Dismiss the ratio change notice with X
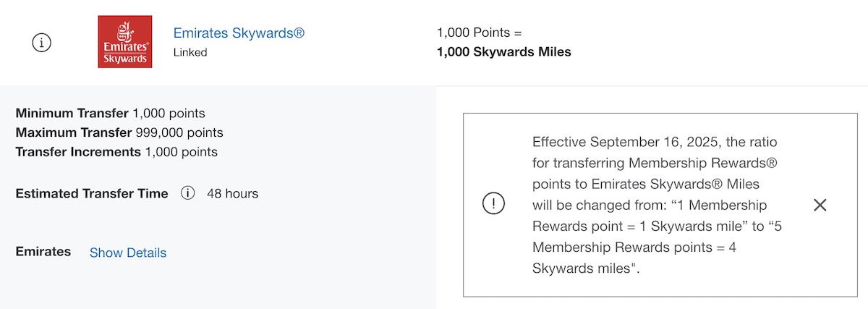 (820, 205)
